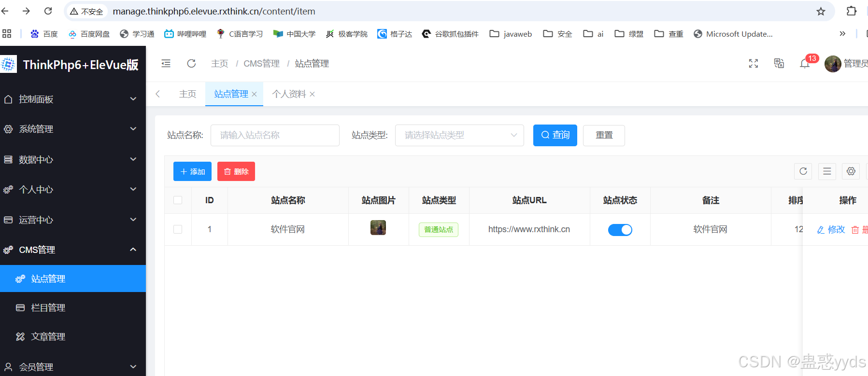Open the 极客学院 bookmark
The width and height of the screenshot is (868, 376).
tap(346, 34)
